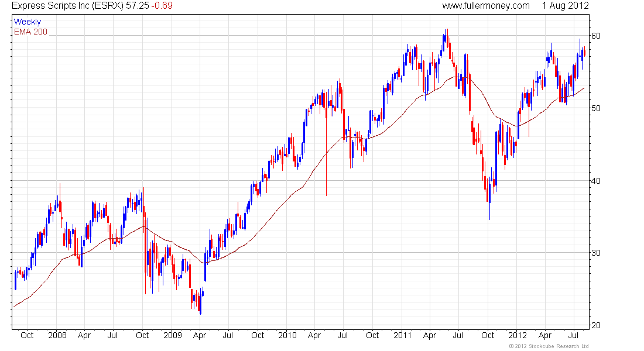Click the 2009 year label on time axis
The height and width of the screenshot is (351, 644).
pyautogui.click(x=173, y=335)
